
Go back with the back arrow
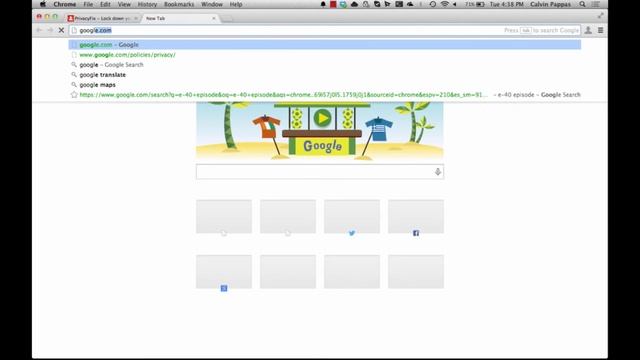39,30
